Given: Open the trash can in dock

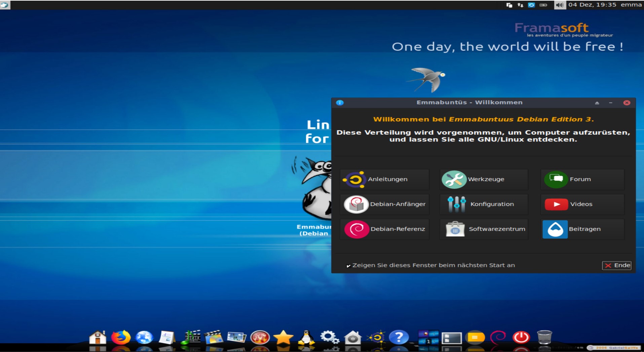Looking at the screenshot, I should coord(544,337).
